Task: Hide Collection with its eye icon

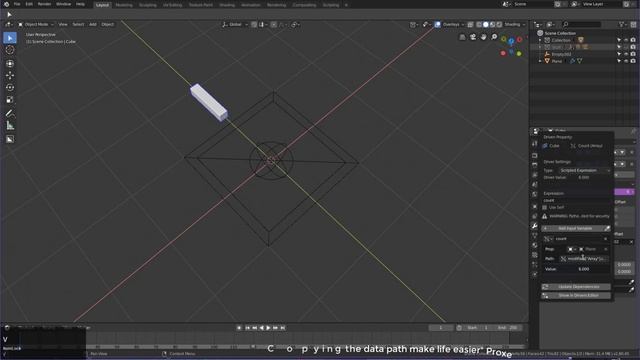Action: click(626, 40)
